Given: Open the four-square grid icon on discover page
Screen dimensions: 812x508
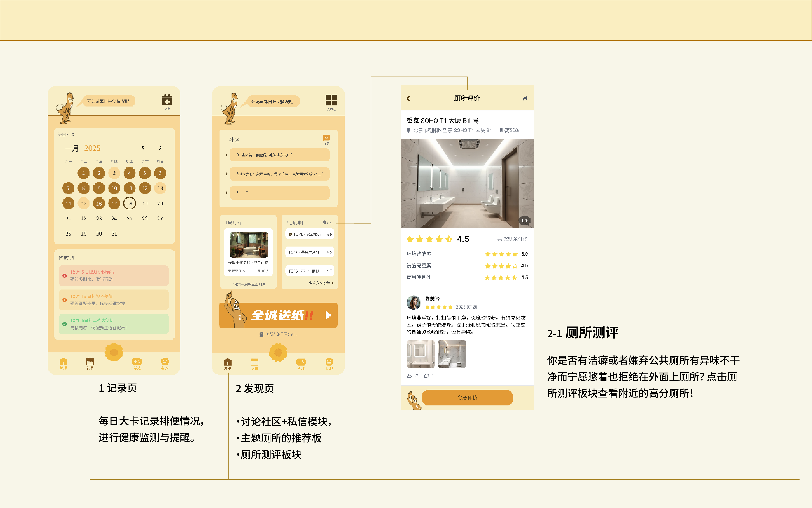Looking at the screenshot, I should [x=331, y=100].
